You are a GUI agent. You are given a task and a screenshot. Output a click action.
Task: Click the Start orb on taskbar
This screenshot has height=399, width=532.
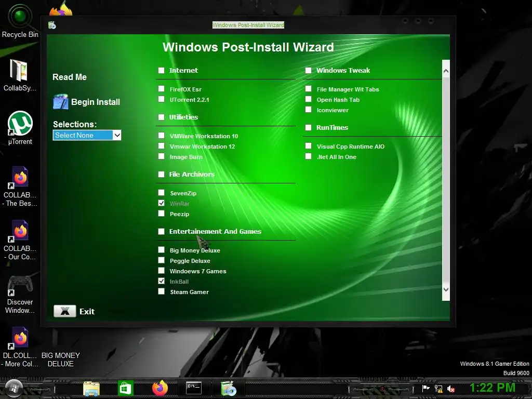click(x=14, y=388)
